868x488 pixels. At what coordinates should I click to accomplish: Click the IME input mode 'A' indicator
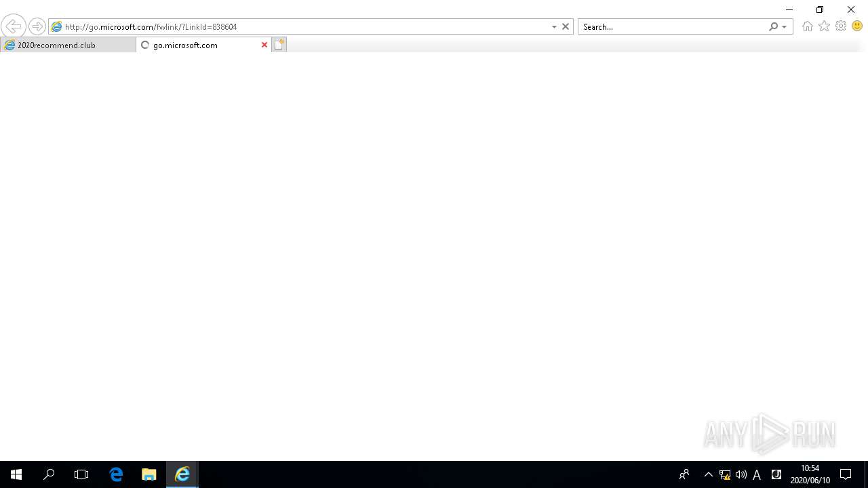pyautogui.click(x=757, y=474)
